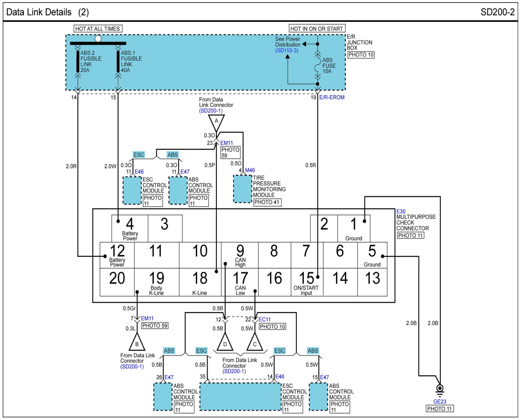Click the EC11 connector reference

pyautogui.click(x=264, y=319)
